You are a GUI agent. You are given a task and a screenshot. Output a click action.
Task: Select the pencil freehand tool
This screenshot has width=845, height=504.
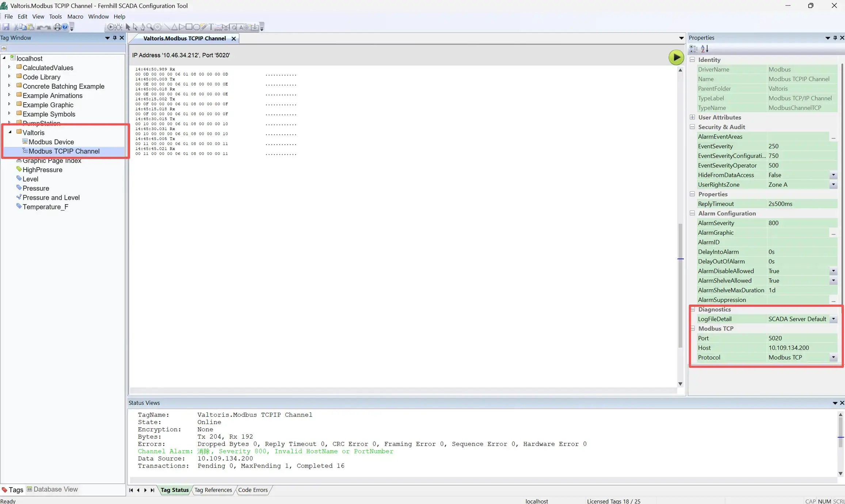pos(204,27)
